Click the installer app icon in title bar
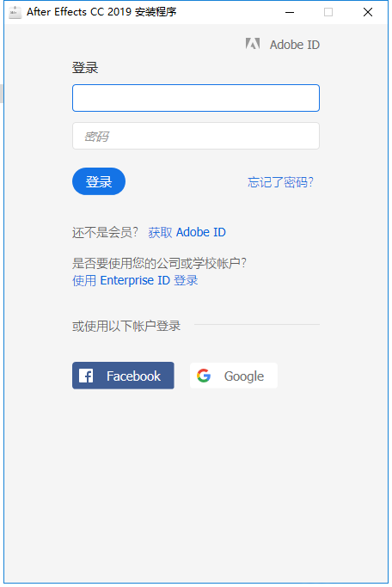The image size is (392, 587). pyautogui.click(x=15, y=12)
